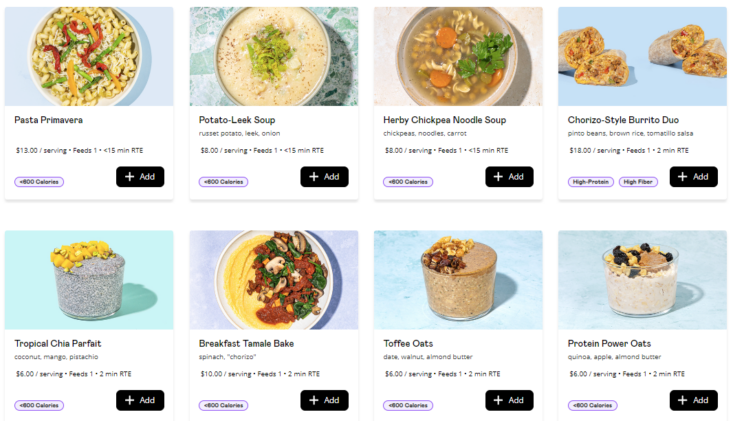
Task: Add Tropical Chia Parfait to cart
Action: coord(140,400)
